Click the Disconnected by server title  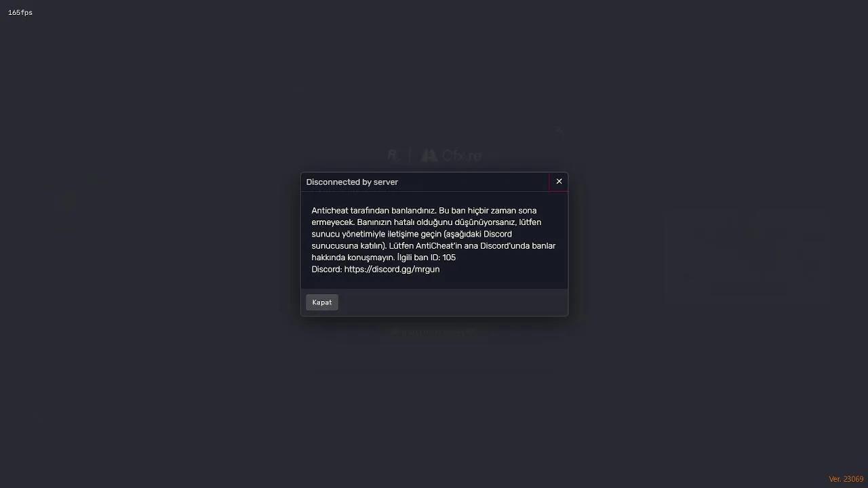click(352, 182)
